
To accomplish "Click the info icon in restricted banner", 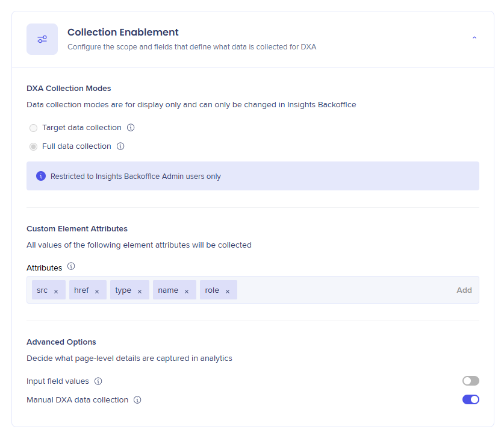I will tap(41, 176).
